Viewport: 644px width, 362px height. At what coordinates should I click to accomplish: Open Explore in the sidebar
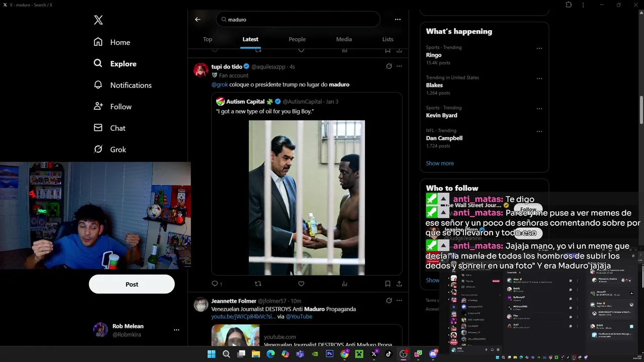(x=115, y=64)
